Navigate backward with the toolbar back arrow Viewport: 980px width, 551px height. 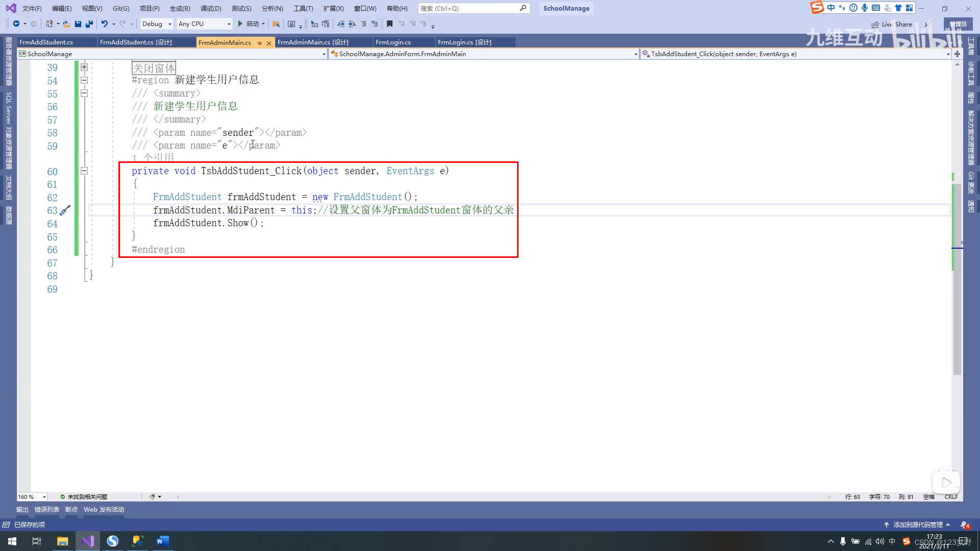tap(16, 23)
